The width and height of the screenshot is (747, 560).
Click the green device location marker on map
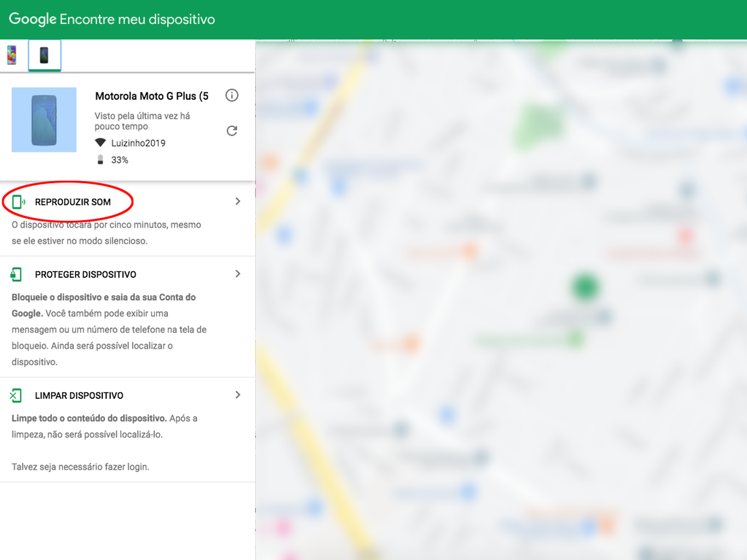point(585,287)
